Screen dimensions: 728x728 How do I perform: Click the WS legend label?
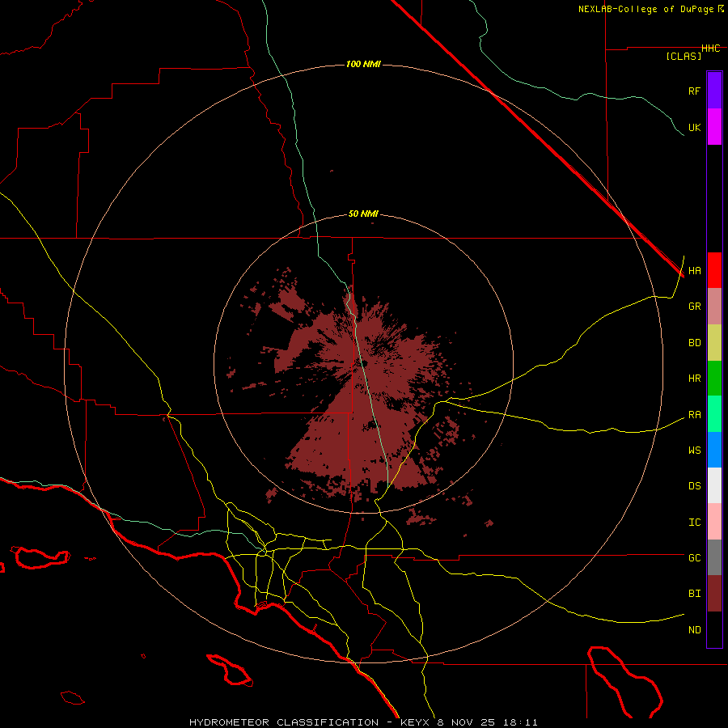pyautogui.click(x=694, y=451)
